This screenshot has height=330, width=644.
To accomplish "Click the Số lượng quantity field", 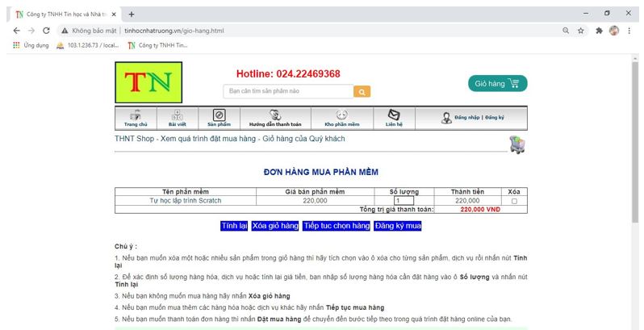I will tap(403, 201).
